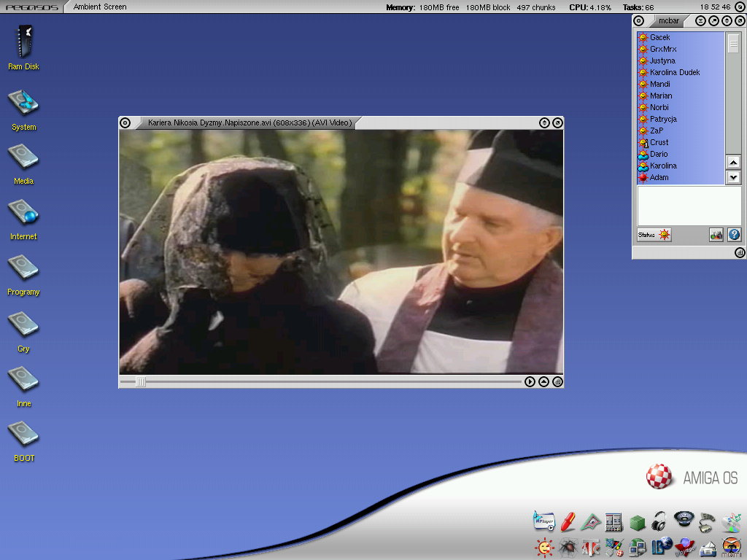Click the Amiga OS boing ball logo
747x560 pixels.
point(659,476)
